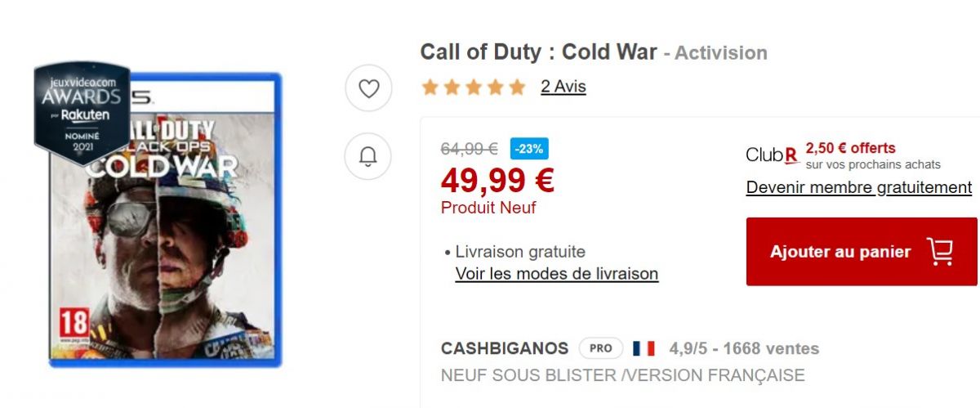Open the "2 Avis" reviews link

coord(563,87)
